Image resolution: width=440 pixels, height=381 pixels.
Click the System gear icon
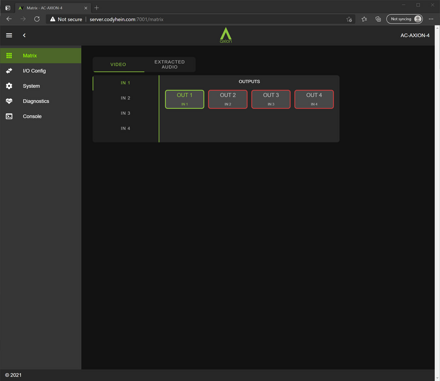point(9,86)
